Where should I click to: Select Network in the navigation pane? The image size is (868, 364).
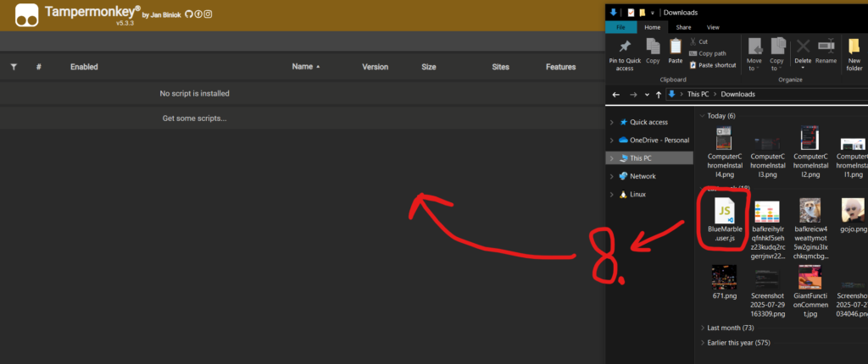pos(643,176)
